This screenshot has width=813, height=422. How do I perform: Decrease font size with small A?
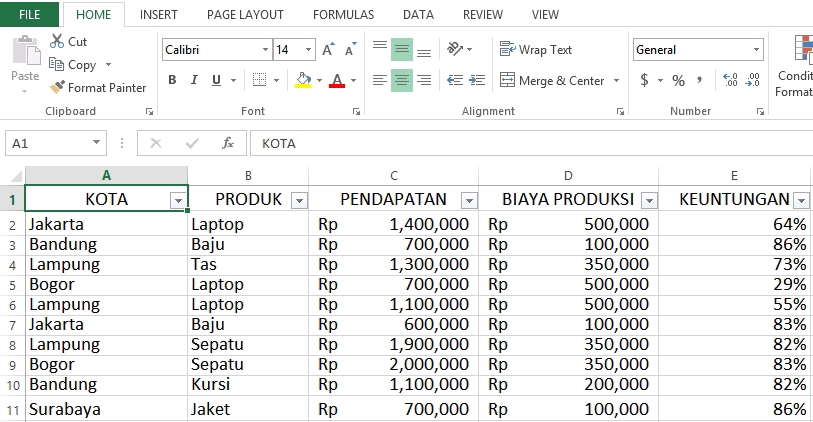click(x=351, y=50)
